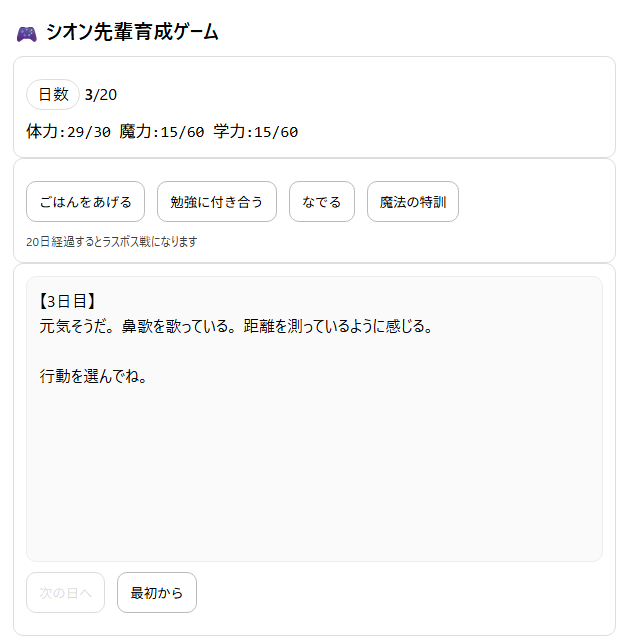Click the game controller icon in title

point(26,33)
